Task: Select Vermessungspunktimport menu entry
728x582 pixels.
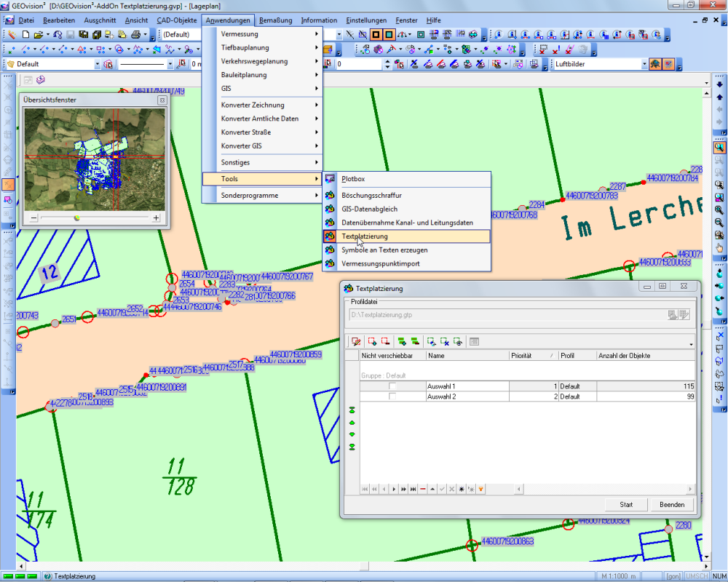Action: 407,263
